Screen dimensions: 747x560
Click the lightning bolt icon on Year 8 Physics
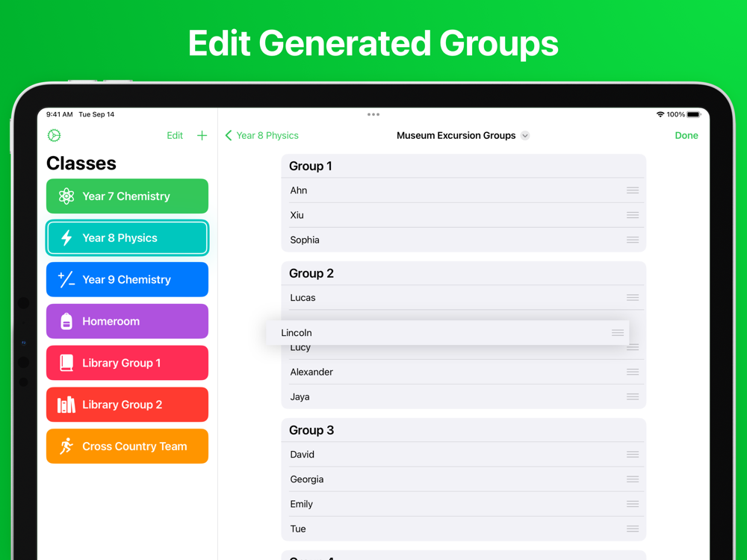[x=66, y=237]
